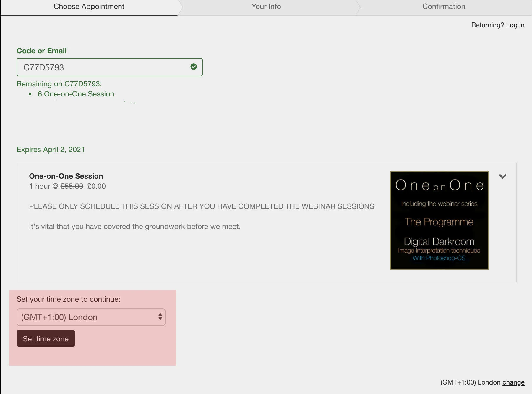Viewport: 532px width, 394px height.
Task: Click the £0.00 discounted price
Action: [96, 186]
